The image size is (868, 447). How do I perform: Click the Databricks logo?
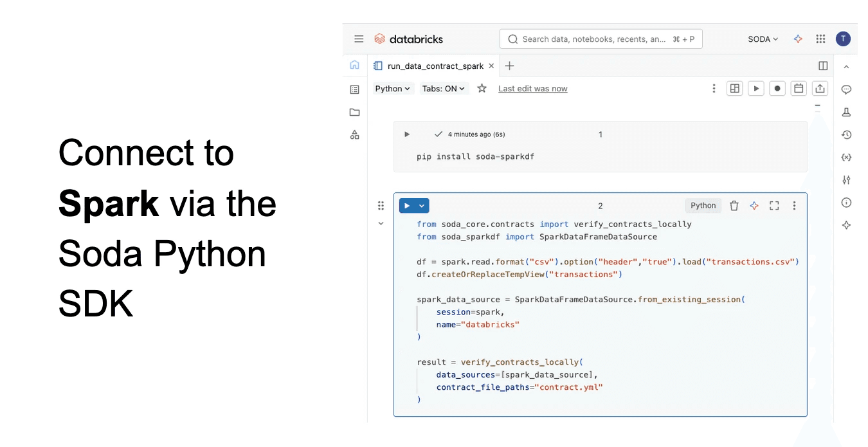pos(408,39)
